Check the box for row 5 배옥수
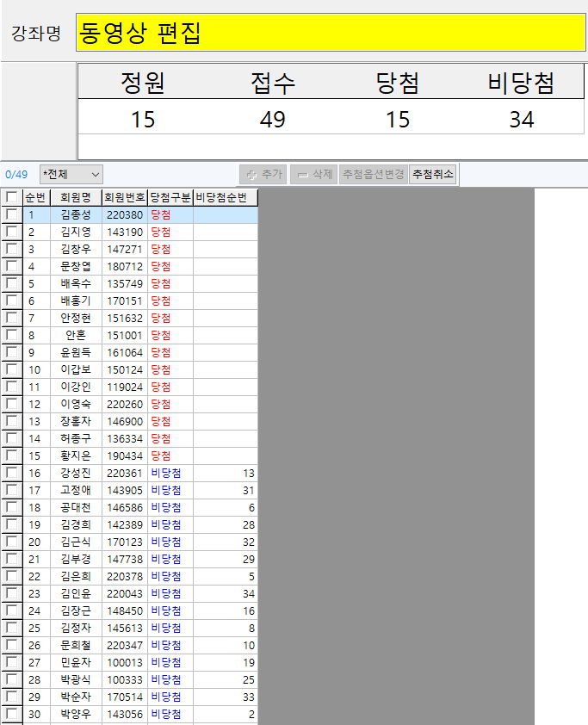The width and height of the screenshot is (588, 725). 11,283
